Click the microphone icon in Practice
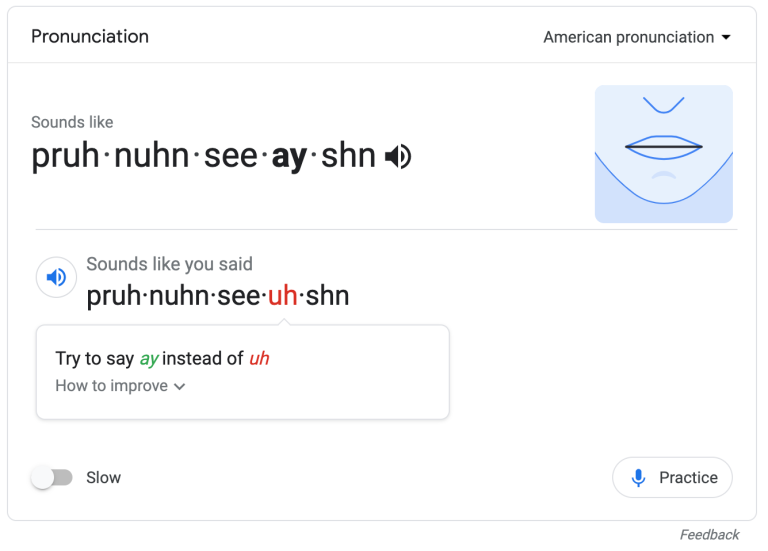Viewport: 768px width, 551px height. click(639, 478)
